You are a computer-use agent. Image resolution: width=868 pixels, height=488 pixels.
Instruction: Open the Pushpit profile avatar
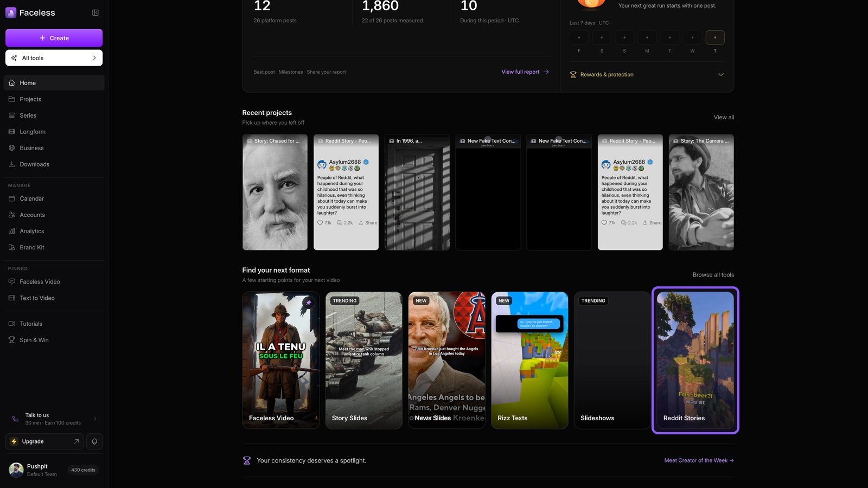click(x=16, y=470)
